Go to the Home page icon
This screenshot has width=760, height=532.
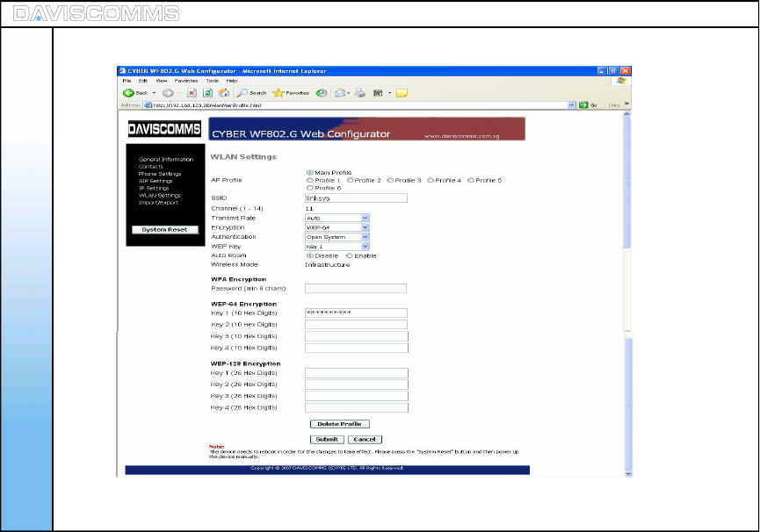coord(224,93)
